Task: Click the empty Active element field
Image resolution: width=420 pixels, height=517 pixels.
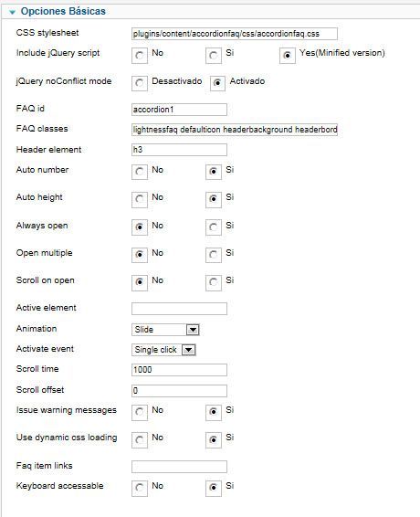Action: tap(179, 309)
